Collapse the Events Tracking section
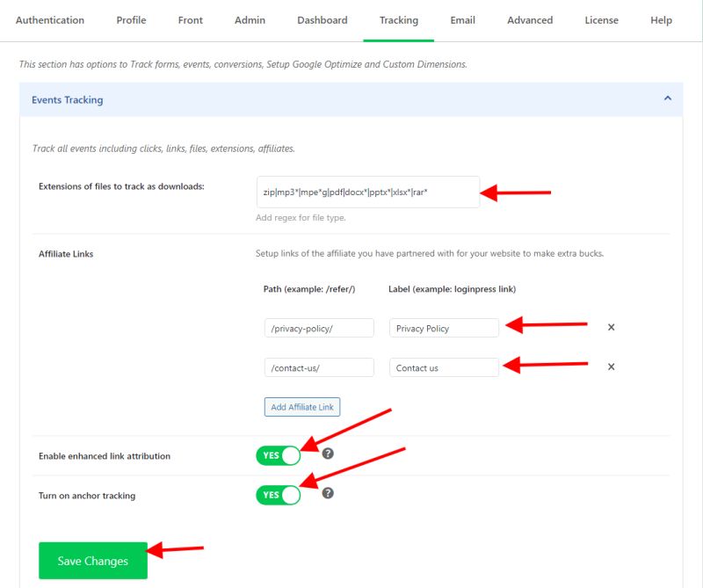The image size is (703, 588). point(667,99)
